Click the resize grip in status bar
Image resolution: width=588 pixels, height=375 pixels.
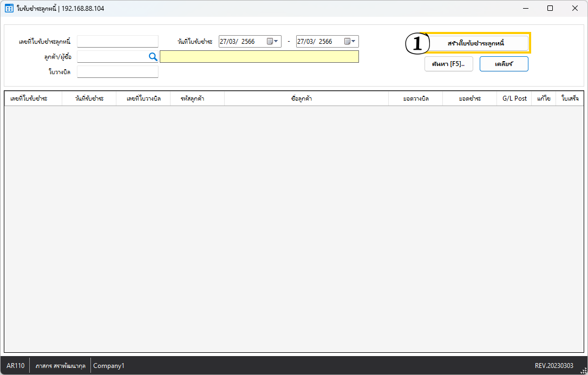pos(583,370)
